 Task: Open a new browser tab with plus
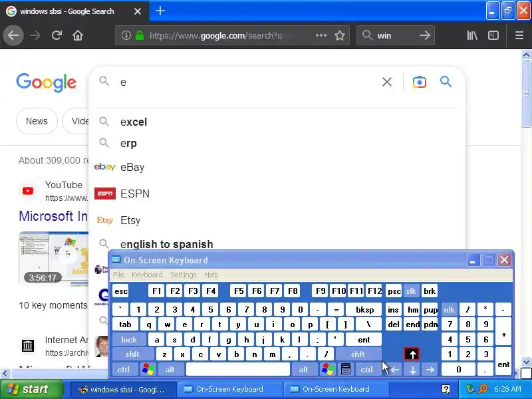(160, 11)
